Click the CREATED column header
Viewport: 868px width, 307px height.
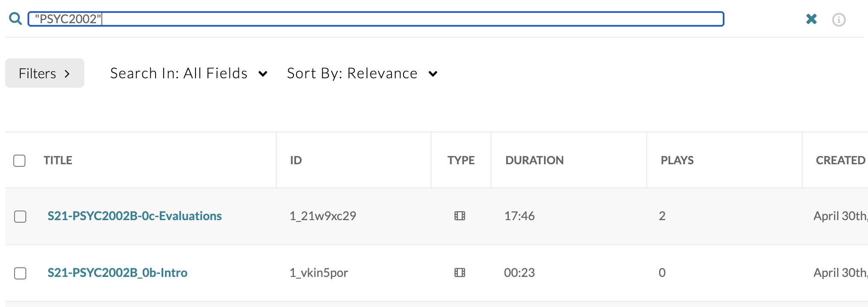[x=840, y=160]
